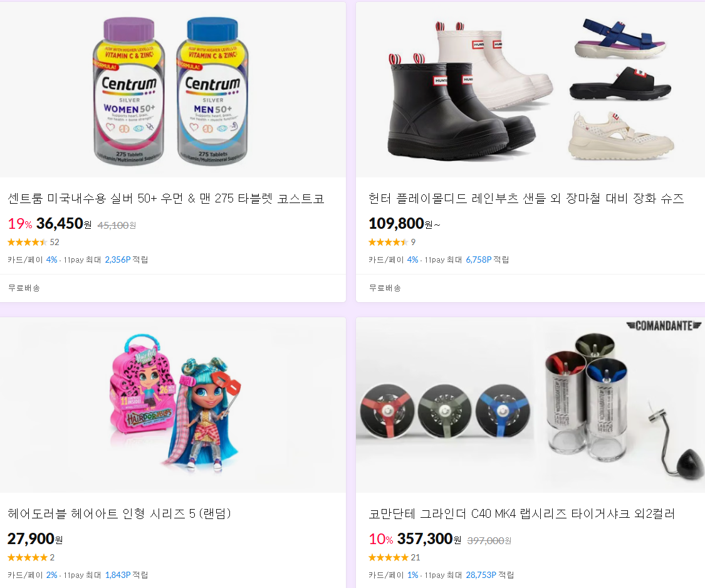Click the 2,356P 적립 points text
The width and height of the screenshot is (705, 588).
[x=127, y=260]
